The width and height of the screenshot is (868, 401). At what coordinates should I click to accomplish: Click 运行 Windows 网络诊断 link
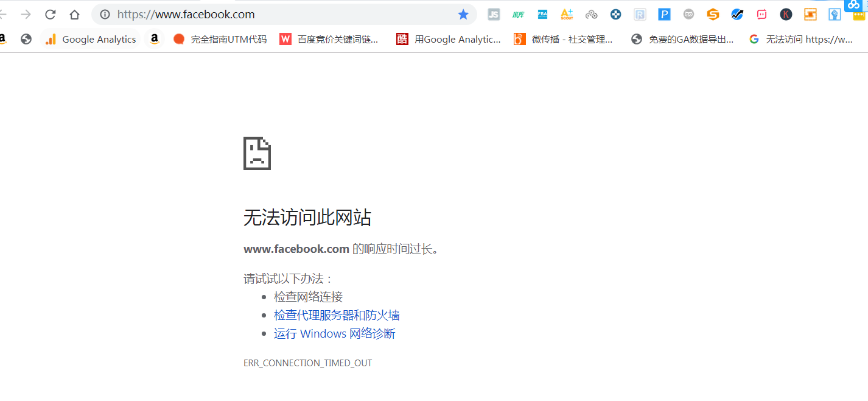(335, 333)
